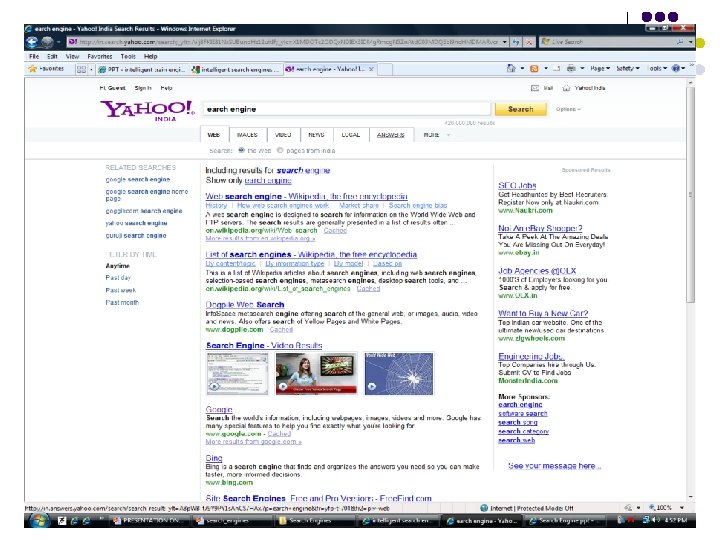Close the current Yahoo search tab

371,69
